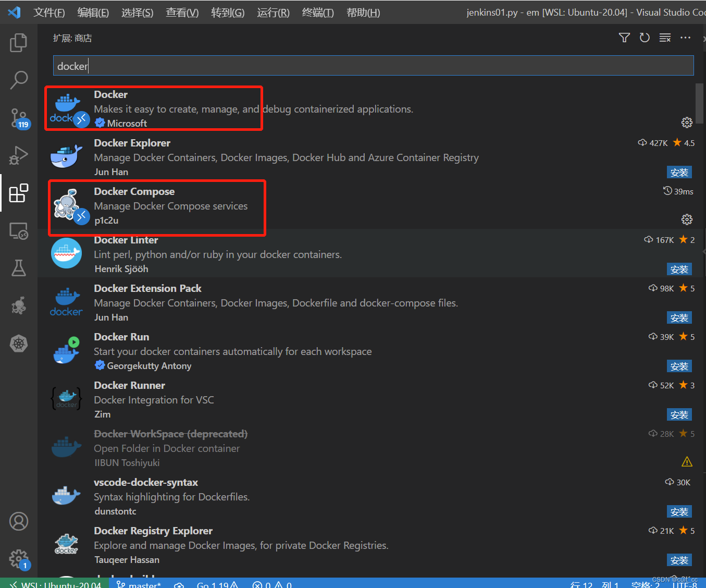
Task: Click Georgekutty Antony publisher name
Action: [x=149, y=366]
